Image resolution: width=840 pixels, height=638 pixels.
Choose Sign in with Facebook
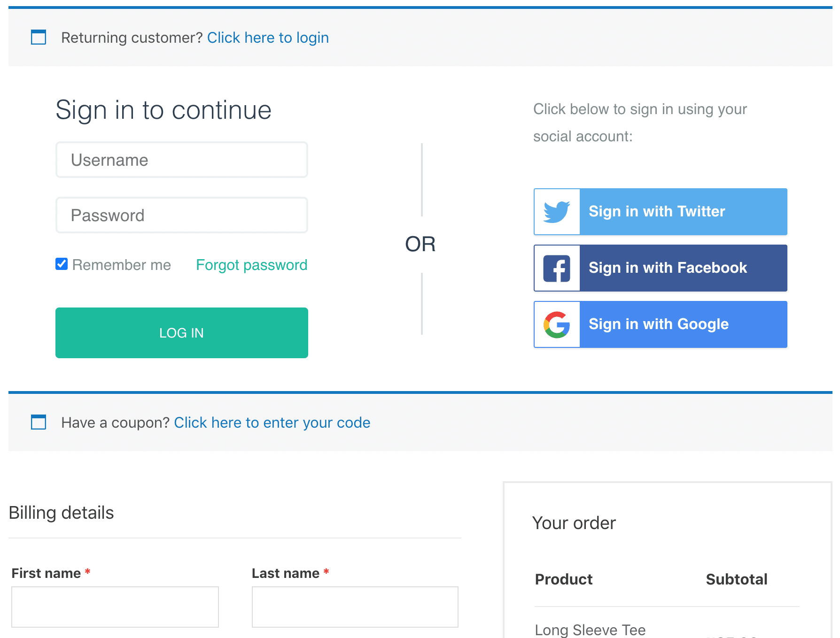tap(661, 268)
